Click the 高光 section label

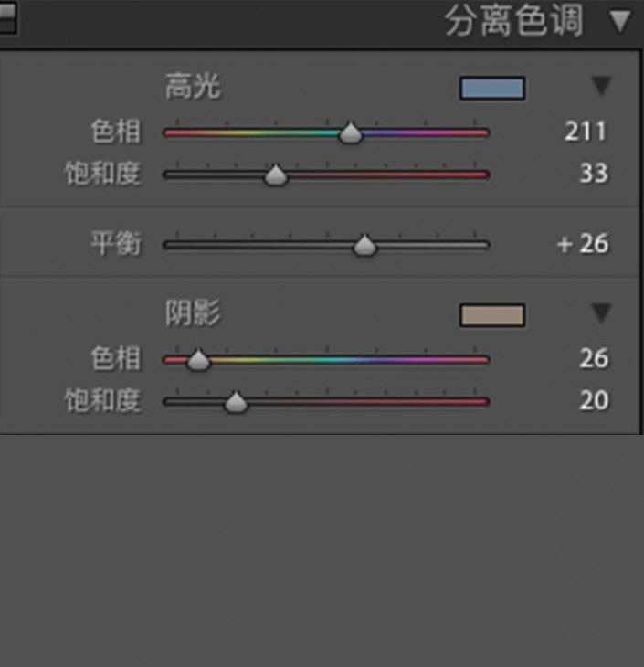pos(193,88)
